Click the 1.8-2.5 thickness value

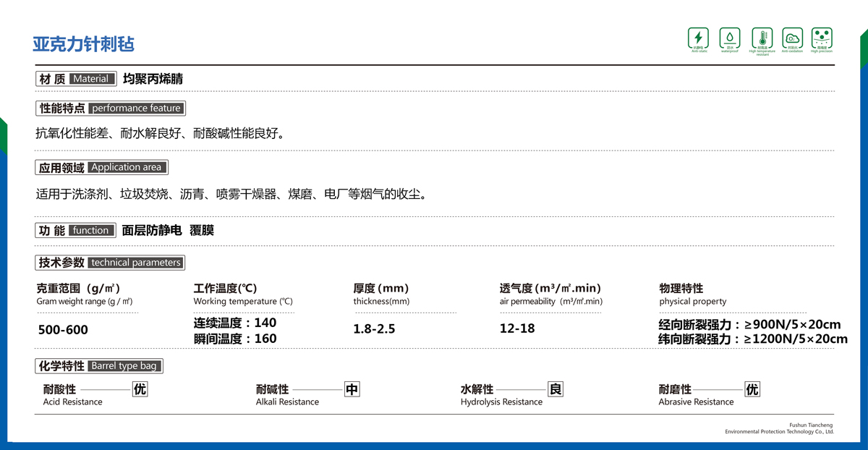coord(374,329)
